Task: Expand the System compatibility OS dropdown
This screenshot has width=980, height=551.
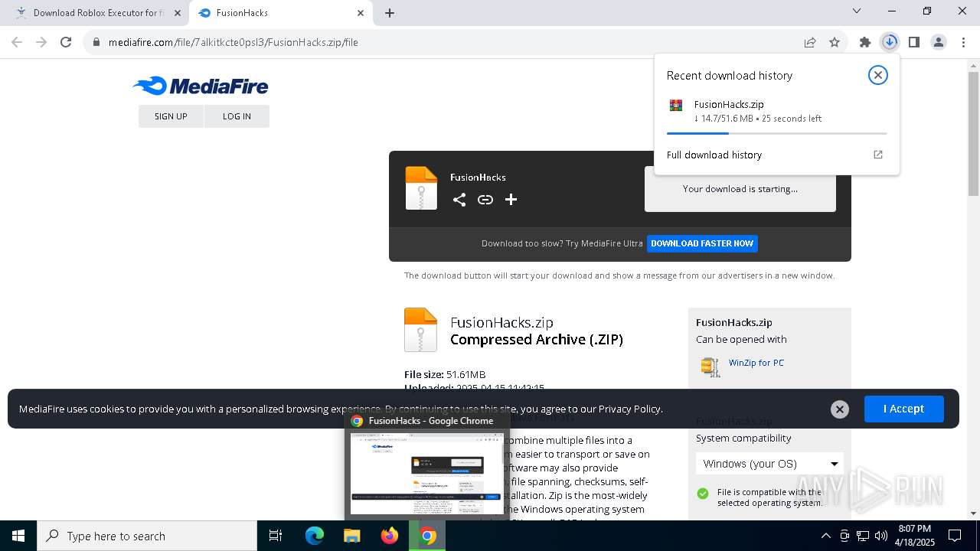Action: [770, 464]
